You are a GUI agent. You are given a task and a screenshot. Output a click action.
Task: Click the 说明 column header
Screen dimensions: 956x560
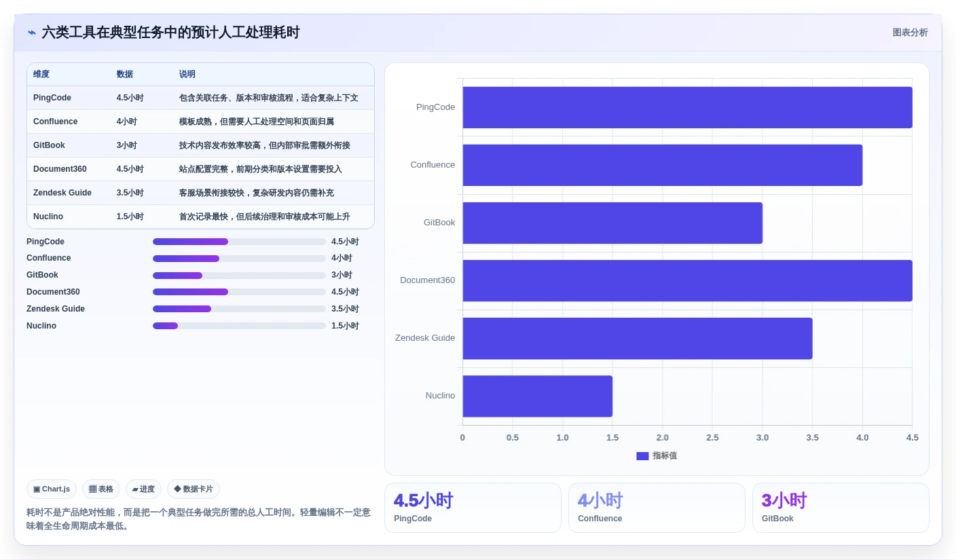click(x=187, y=74)
